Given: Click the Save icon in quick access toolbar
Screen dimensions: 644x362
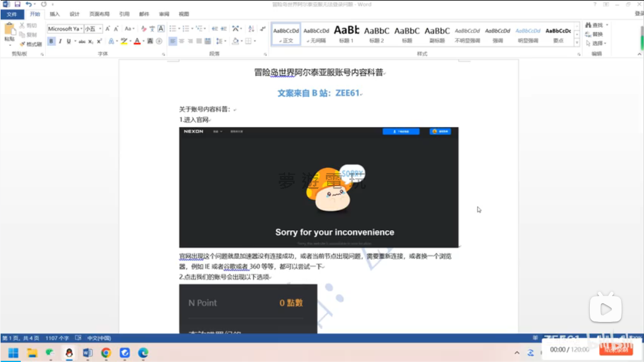Looking at the screenshot, I should pyautogui.click(x=17, y=4).
